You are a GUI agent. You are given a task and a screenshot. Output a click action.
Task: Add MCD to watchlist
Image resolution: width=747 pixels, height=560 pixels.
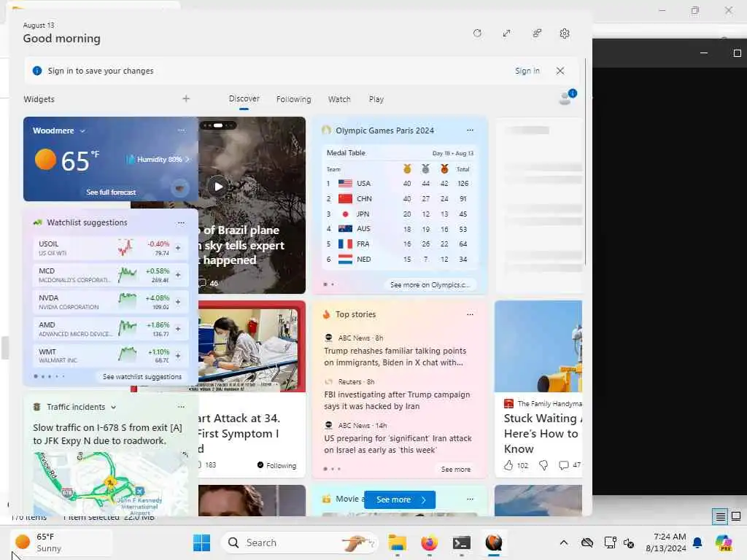pyautogui.click(x=178, y=275)
